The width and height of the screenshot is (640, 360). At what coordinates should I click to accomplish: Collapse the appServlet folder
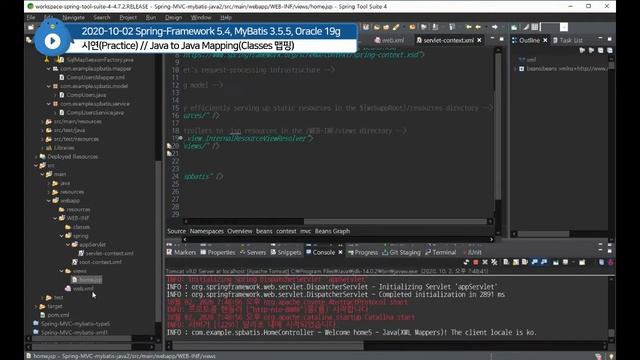68,244
